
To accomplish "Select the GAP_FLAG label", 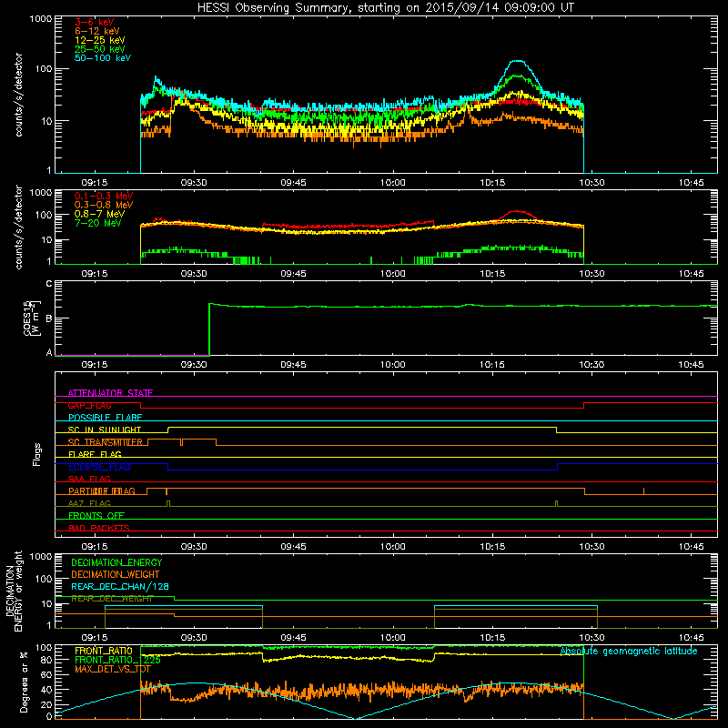I will 89,405.
